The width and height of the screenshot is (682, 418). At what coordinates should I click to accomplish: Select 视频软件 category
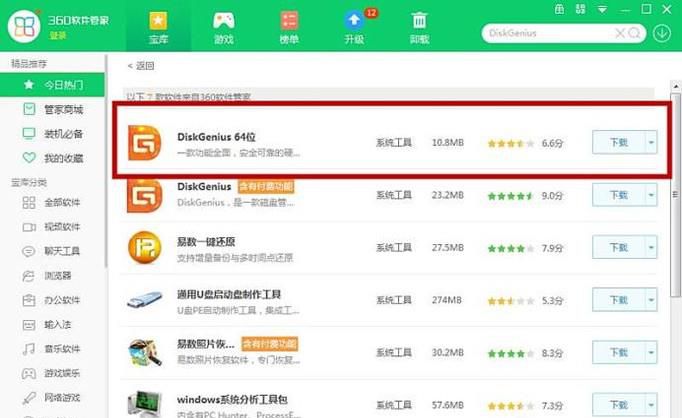(x=52, y=227)
